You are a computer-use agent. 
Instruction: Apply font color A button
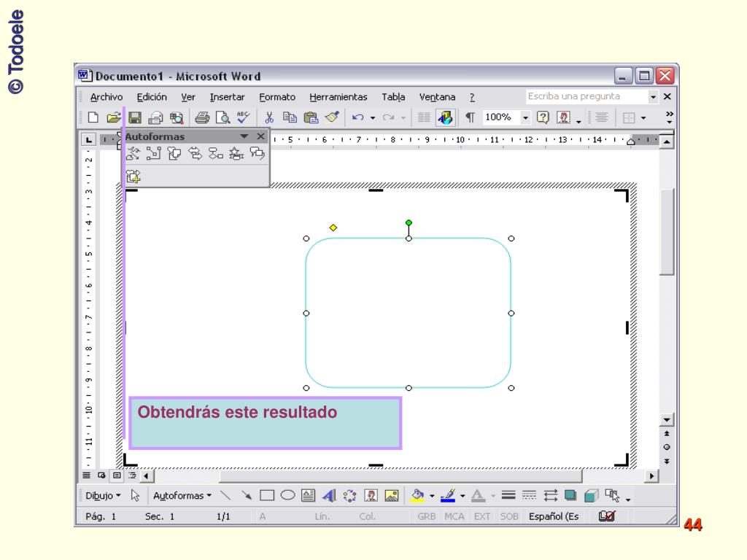click(478, 496)
